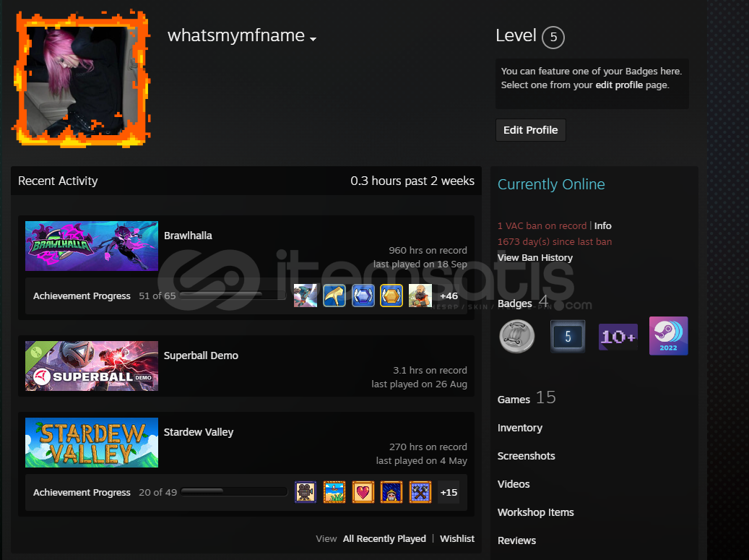The width and height of the screenshot is (749, 560).
Task: Click the red heart Stardew achievement icon
Action: pyautogui.click(x=363, y=492)
